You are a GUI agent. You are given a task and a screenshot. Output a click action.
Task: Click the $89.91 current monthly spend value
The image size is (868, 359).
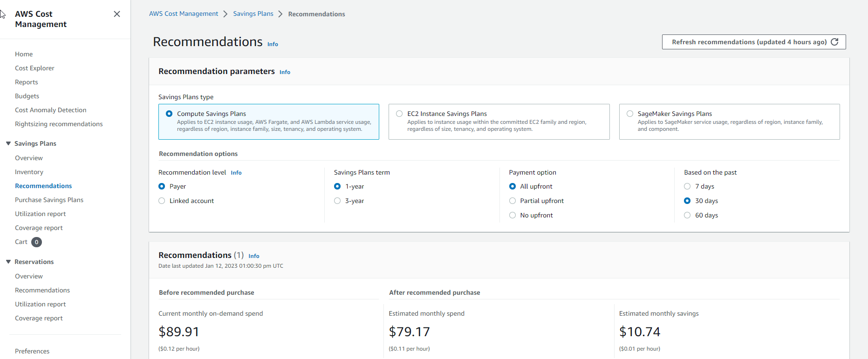click(179, 332)
